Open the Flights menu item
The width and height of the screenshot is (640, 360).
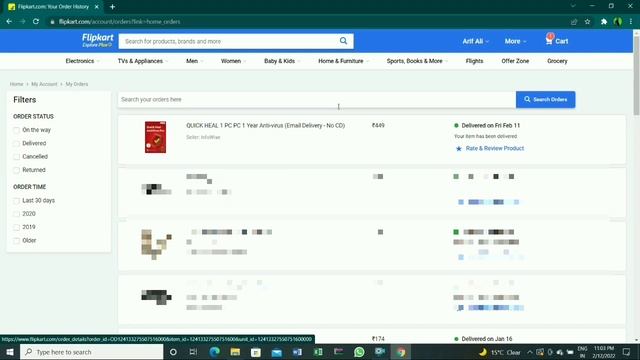(x=474, y=61)
